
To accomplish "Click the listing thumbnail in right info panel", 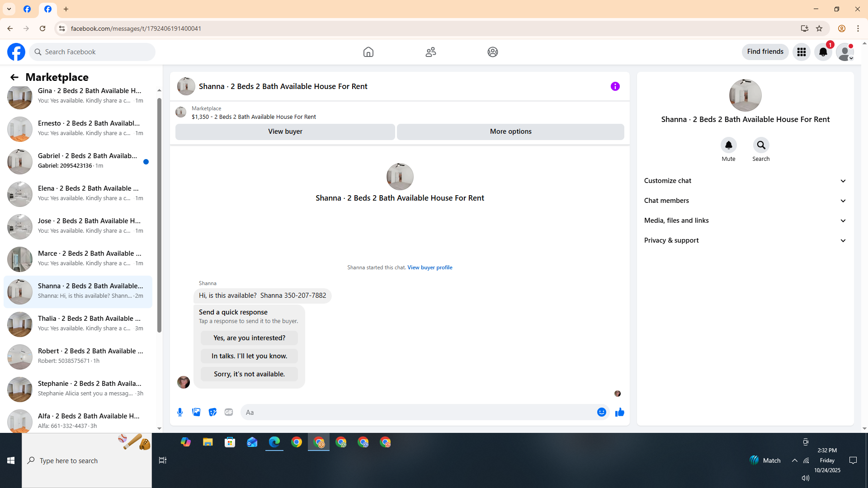I will [x=745, y=95].
